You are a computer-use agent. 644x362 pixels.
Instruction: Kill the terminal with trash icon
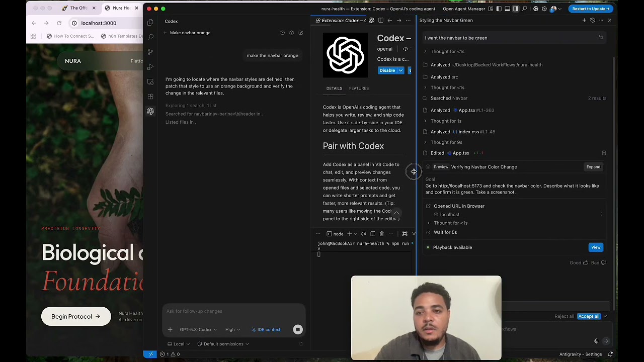coord(381,234)
